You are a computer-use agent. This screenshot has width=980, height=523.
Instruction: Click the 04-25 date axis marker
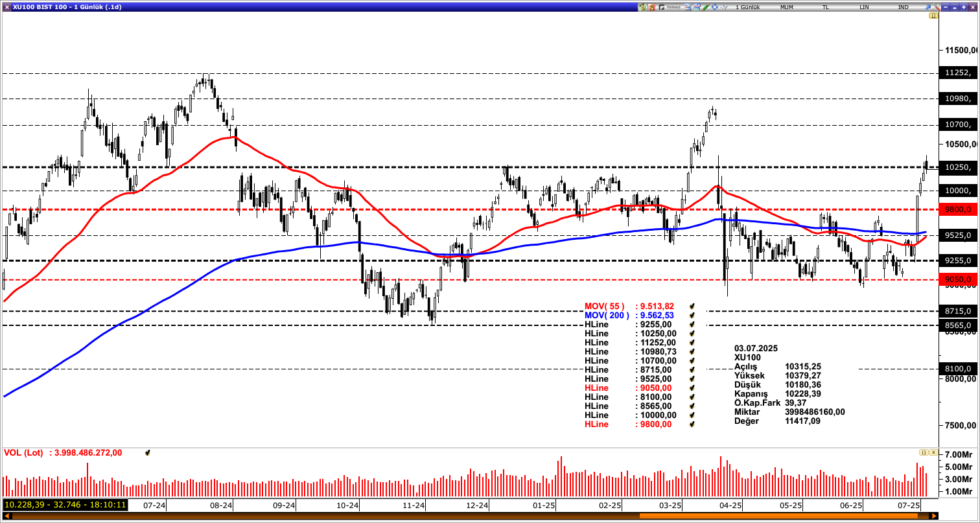pyautogui.click(x=731, y=505)
